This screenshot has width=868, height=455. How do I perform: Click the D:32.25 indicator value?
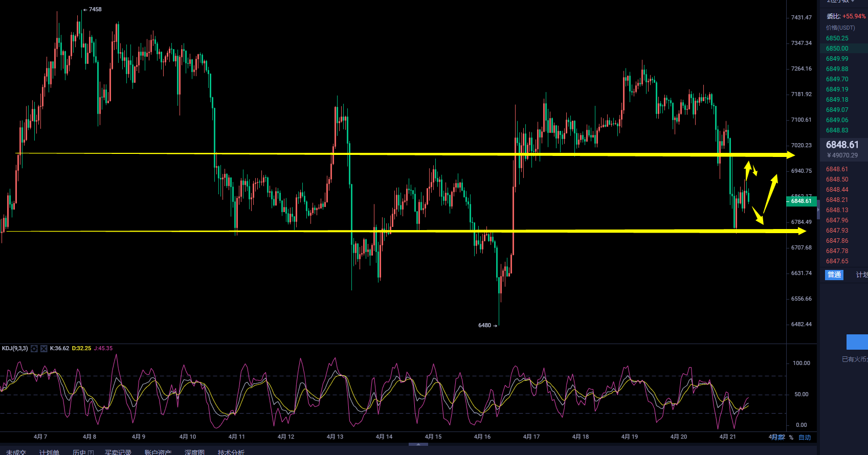81,349
